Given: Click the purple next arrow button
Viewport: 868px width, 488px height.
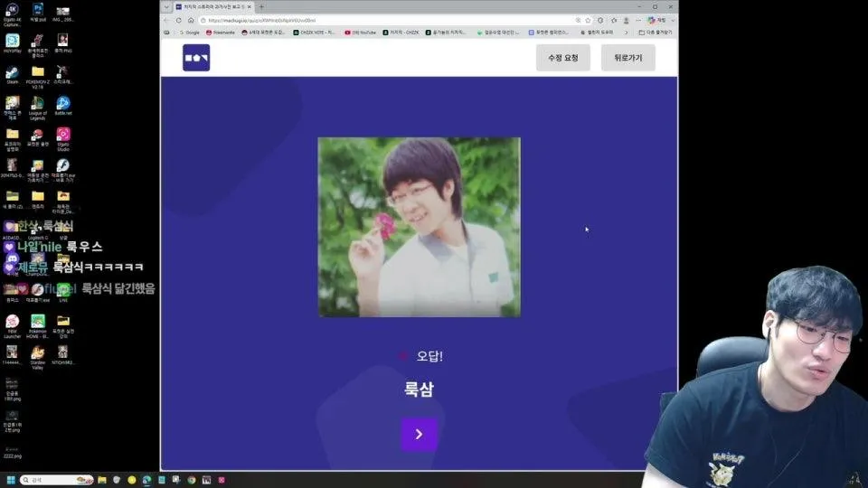Looking at the screenshot, I should click(419, 435).
